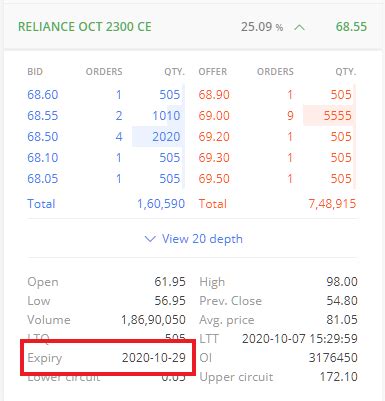The image size is (385, 401).
Task: Select offer price 68.90
Action: pos(214,95)
